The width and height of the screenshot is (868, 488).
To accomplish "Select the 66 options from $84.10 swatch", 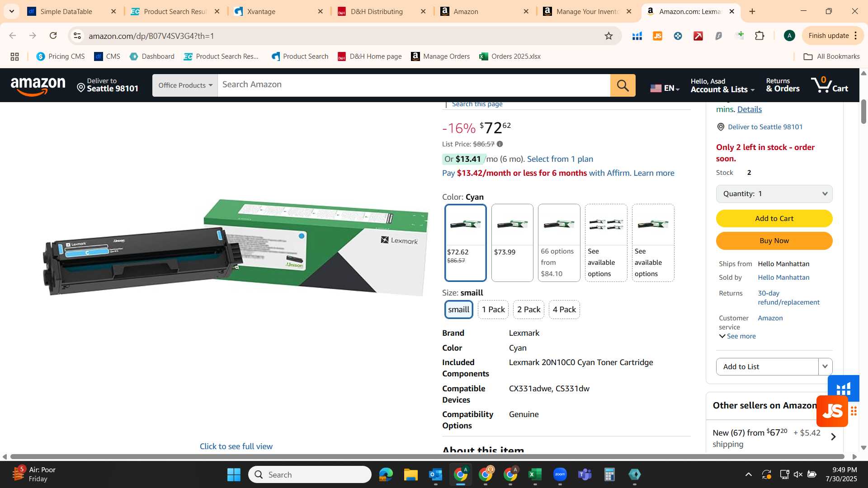I will pyautogui.click(x=559, y=243).
